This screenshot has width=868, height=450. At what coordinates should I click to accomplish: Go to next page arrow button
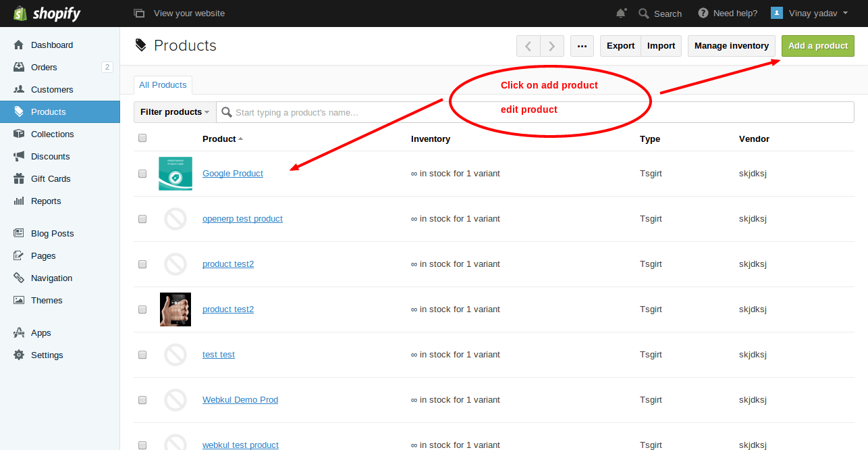(552, 46)
